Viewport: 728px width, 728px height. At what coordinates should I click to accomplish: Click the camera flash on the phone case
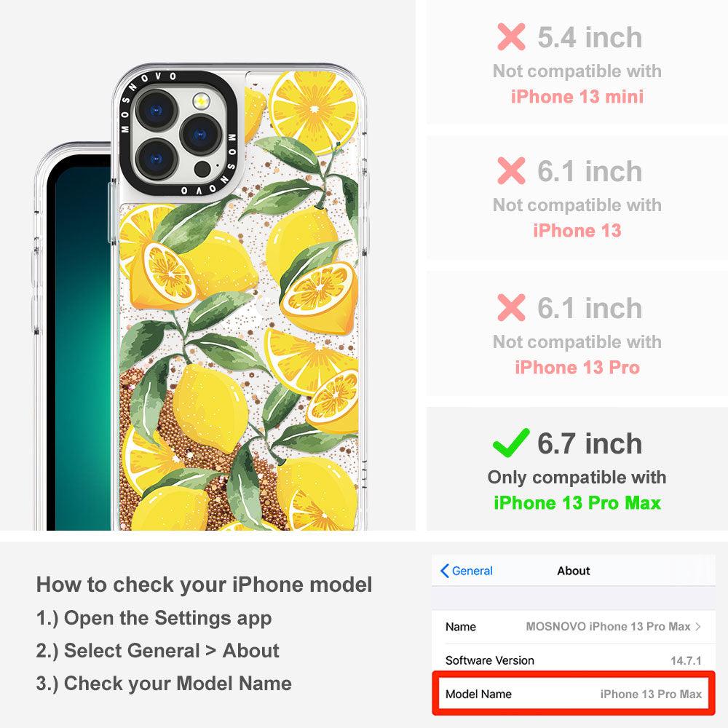201,100
